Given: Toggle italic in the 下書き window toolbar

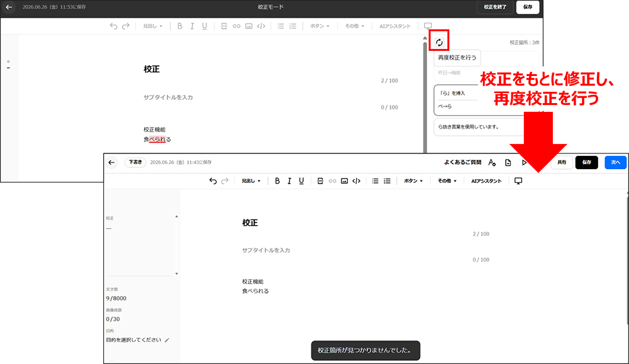Looking at the screenshot, I should point(289,181).
